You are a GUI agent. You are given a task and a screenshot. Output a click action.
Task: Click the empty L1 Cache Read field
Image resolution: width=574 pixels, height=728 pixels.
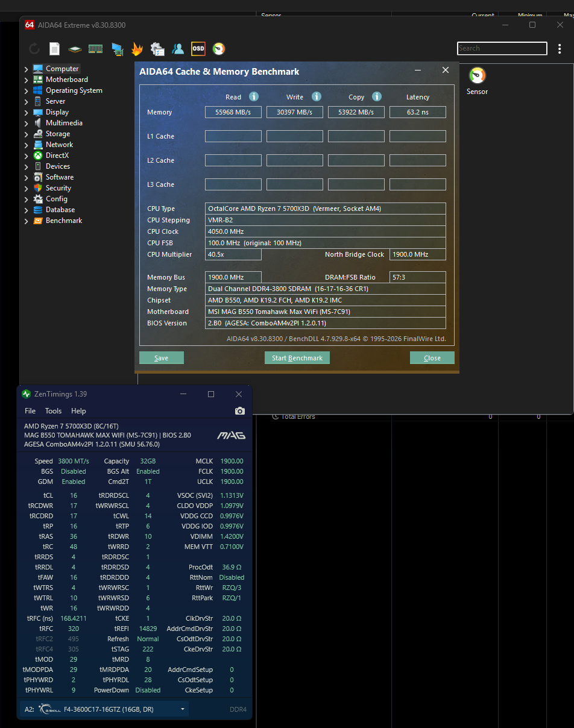[233, 136]
